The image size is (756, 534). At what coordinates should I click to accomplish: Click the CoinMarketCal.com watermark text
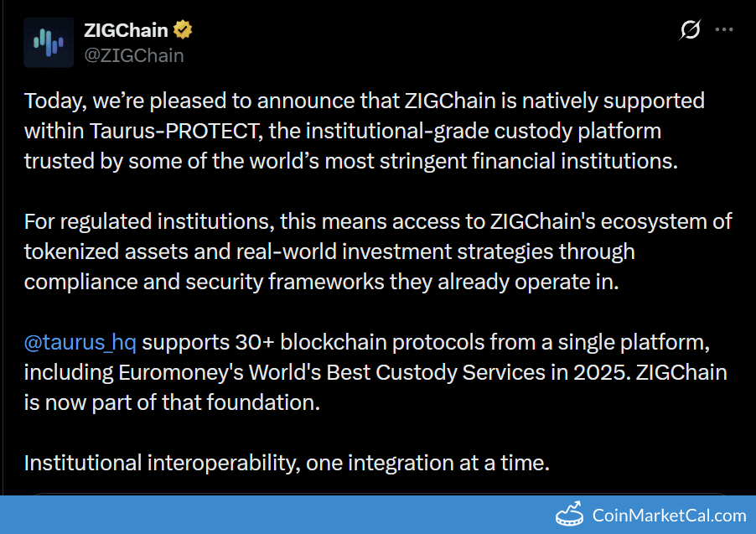[x=668, y=515]
